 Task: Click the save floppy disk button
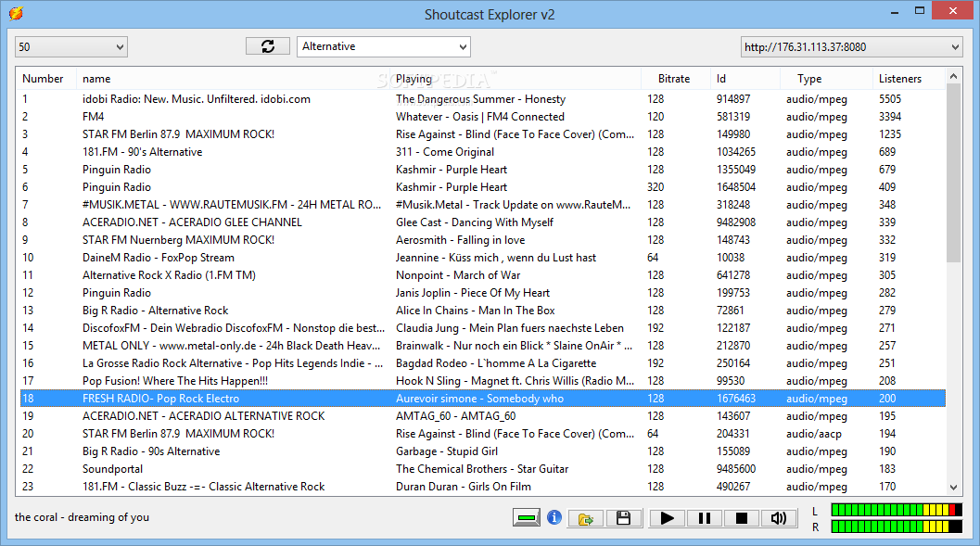tap(623, 518)
